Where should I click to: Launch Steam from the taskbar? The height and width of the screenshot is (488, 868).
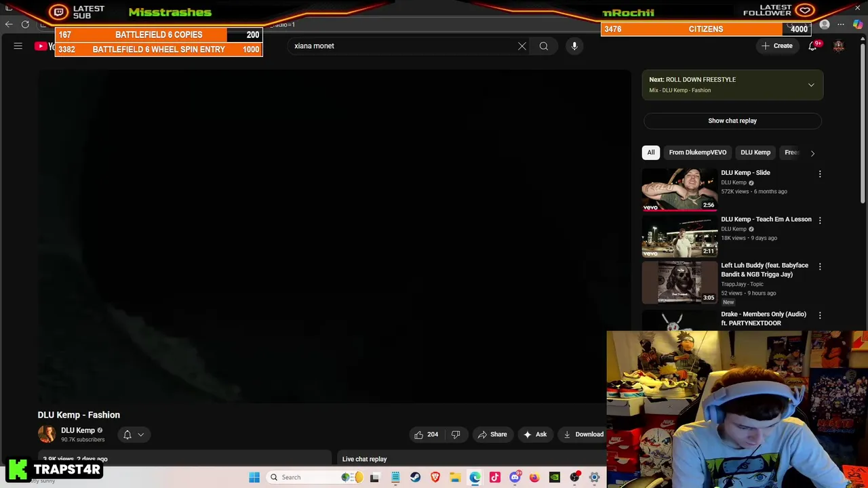(415, 477)
